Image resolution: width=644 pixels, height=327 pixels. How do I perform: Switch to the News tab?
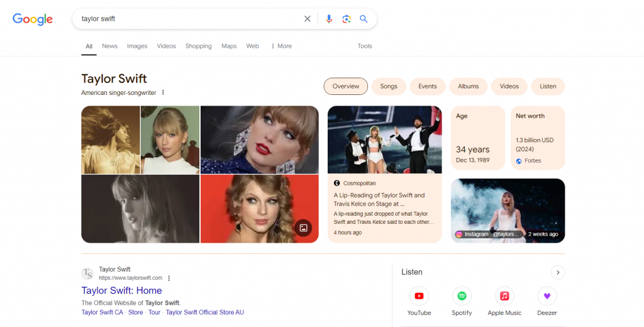click(x=110, y=46)
